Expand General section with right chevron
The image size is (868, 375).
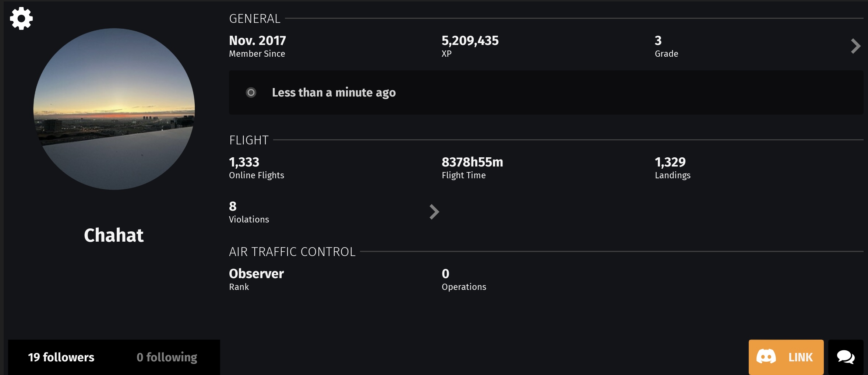point(856,46)
